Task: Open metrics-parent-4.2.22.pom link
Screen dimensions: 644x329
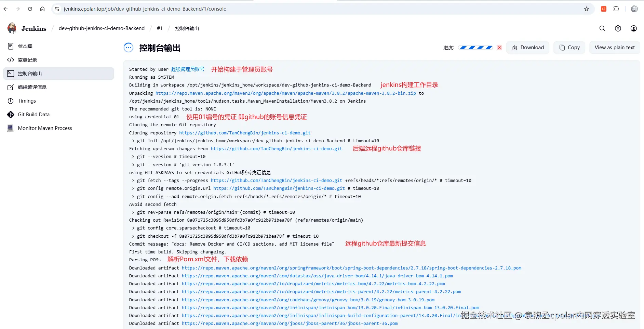Action: [321, 291]
